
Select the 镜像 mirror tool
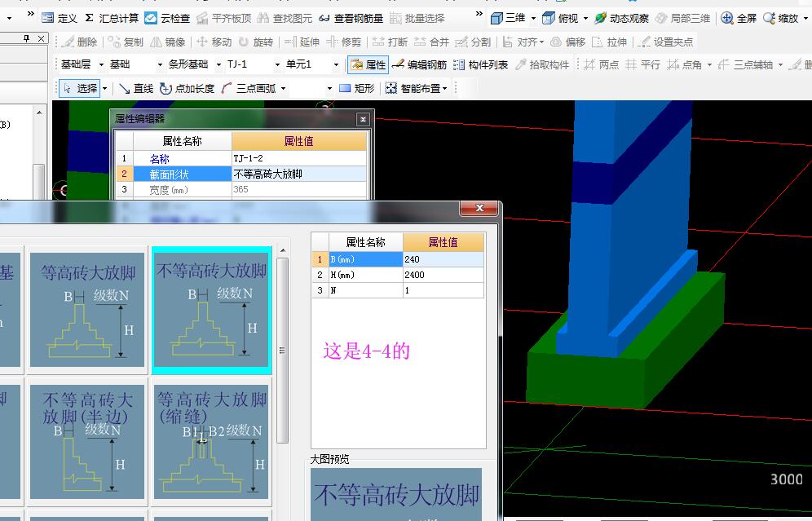[x=167, y=42]
